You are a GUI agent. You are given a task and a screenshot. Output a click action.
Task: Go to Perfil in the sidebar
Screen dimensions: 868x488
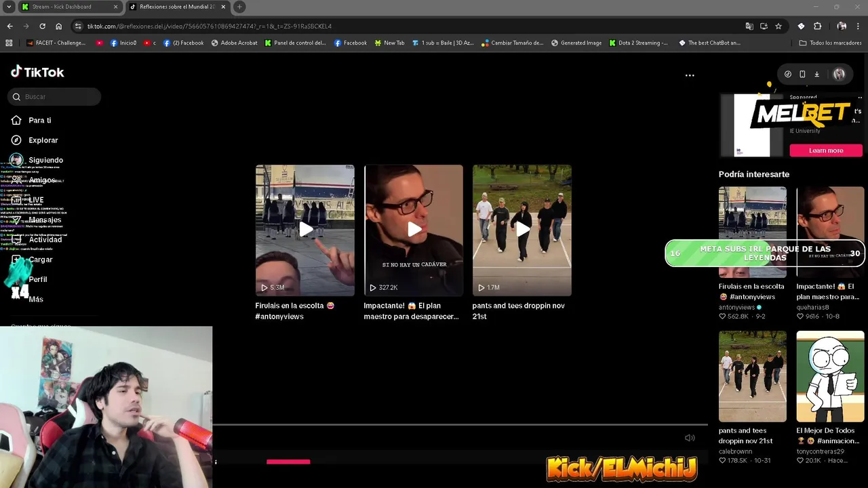point(38,279)
